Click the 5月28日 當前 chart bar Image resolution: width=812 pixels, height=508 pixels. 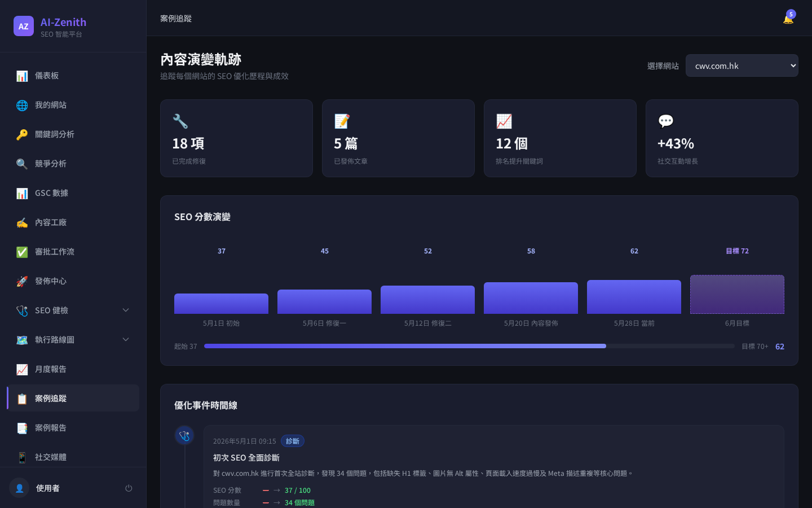click(x=634, y=297)
